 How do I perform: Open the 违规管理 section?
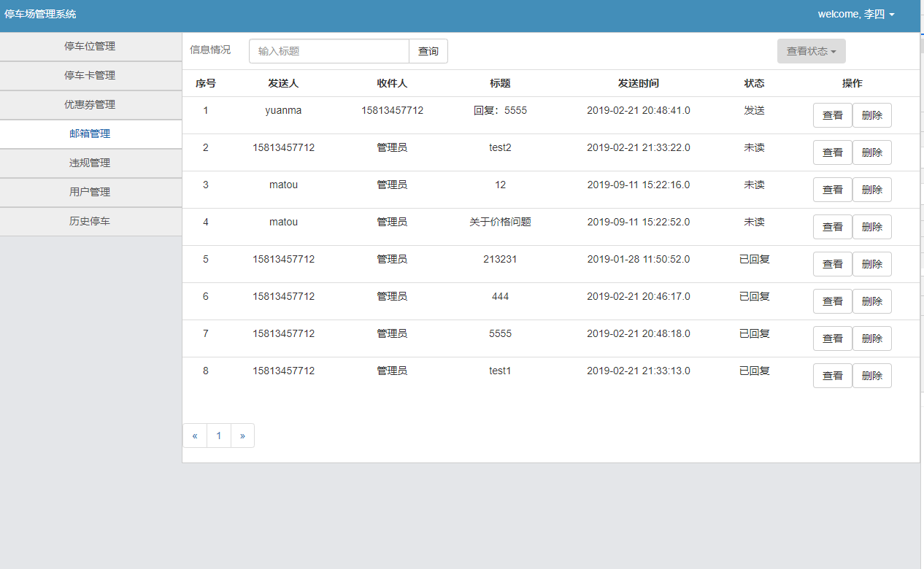[91, 163]
